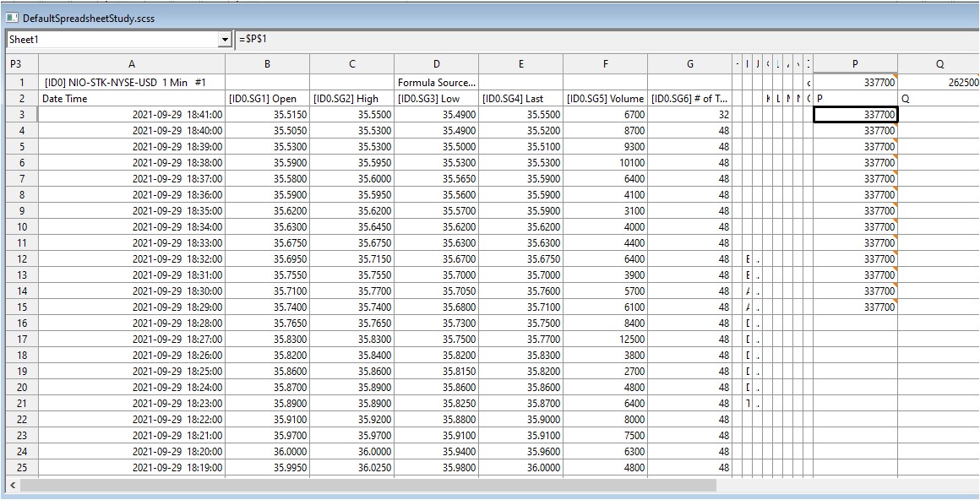The height and width of the screenshot is (500, 980).
Task: Select the column G header
Action: [690, 64]
